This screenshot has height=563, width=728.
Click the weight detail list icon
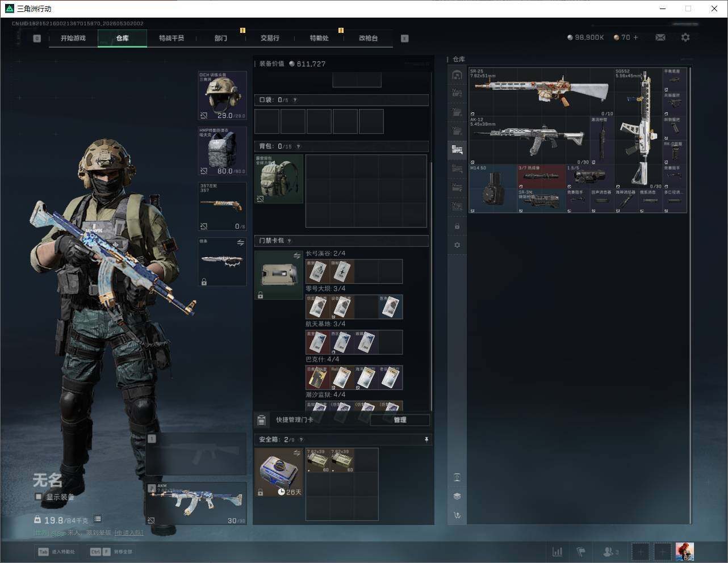click(x=98, y=519)
